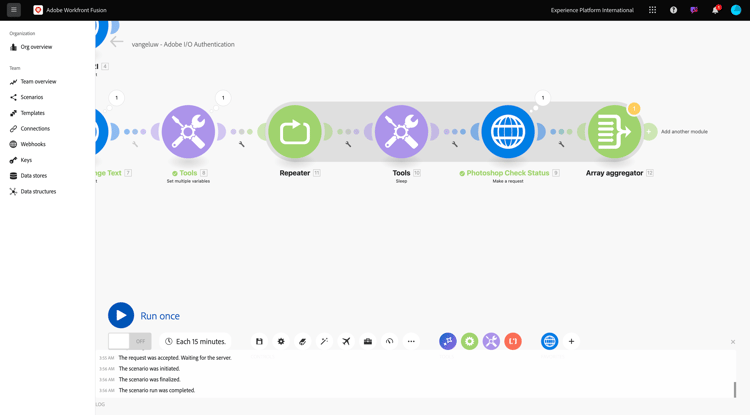Click the Adobe Workfront Fusion logo
This screenshot has width=750, height=415.
(38, 10)
